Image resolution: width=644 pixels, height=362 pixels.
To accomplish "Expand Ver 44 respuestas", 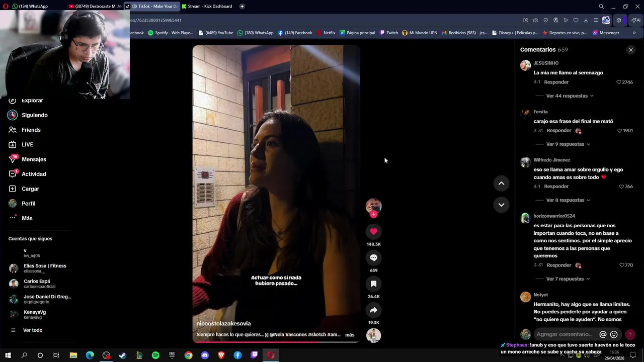I will click(570, 96).
